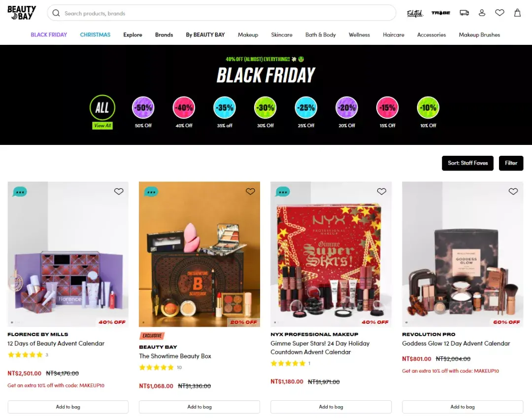Open the Makeup Brushes menu item
Screen dimensions: 532x418
click(479, 35)
